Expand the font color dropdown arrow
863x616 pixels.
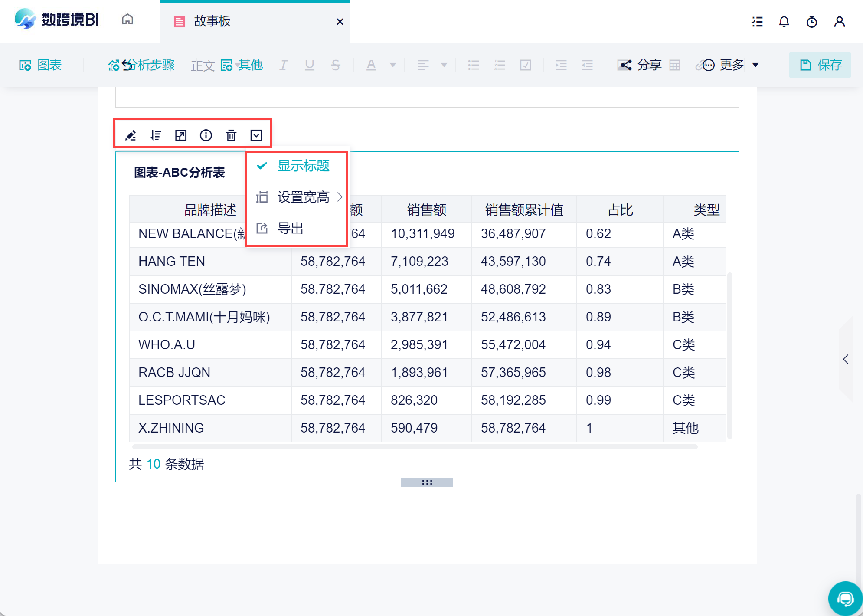tap(393, 65)
